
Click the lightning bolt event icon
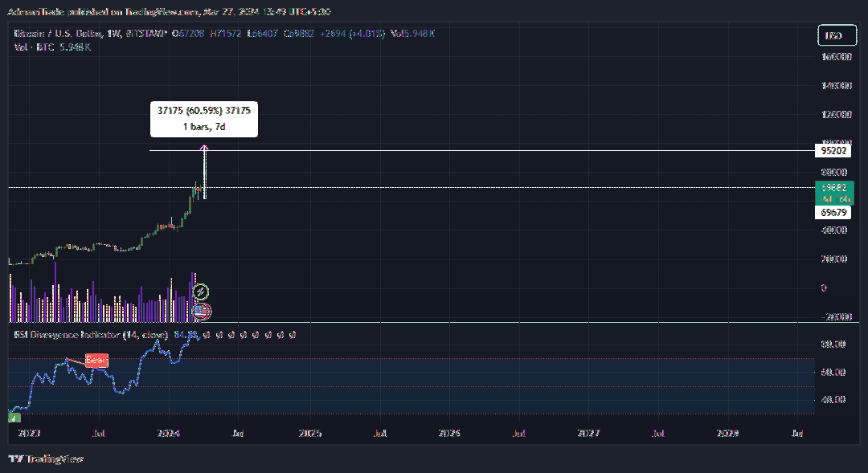point(200,292)
